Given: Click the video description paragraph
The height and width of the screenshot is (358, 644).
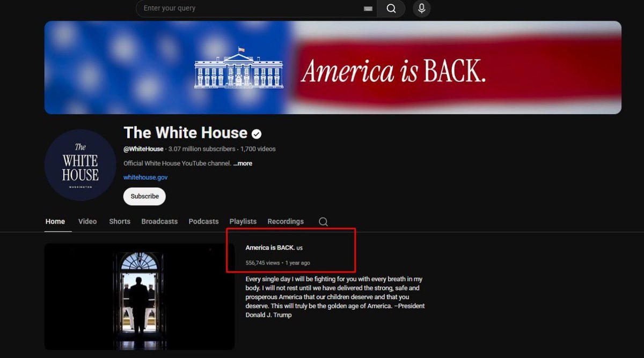Looking at the screenshot, I should pyautogui.click(x=335, y=297).
